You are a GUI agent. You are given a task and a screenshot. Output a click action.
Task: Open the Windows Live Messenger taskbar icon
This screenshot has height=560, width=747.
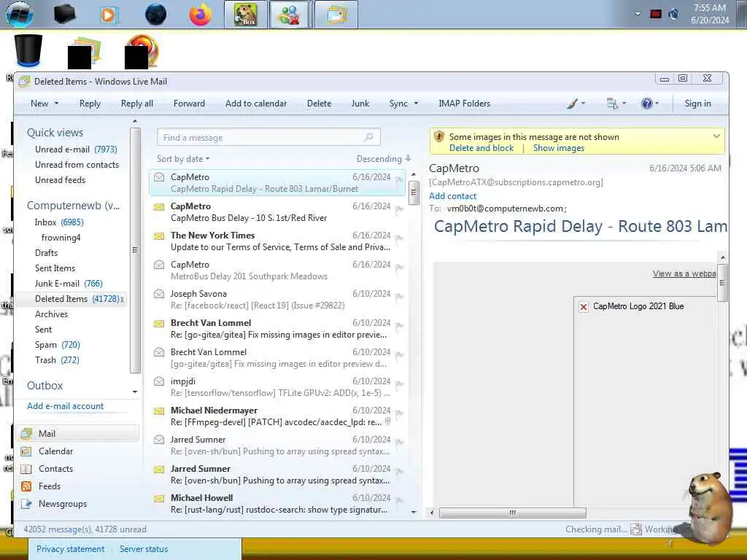290,15
